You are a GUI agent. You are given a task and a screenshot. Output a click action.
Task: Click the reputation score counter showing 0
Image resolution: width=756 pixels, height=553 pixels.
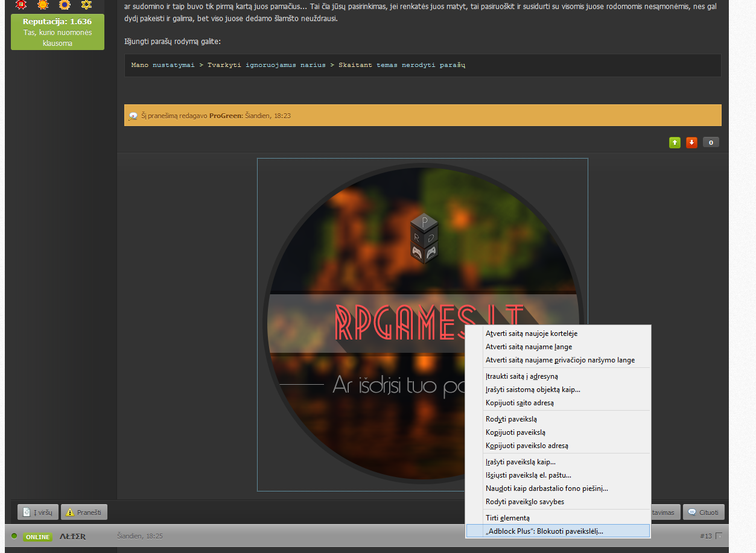(711, 142)
